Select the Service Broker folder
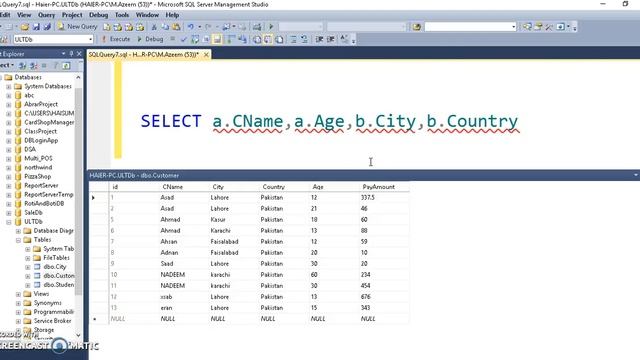Screen dimensions: 640x360 [x=52, y=321]
